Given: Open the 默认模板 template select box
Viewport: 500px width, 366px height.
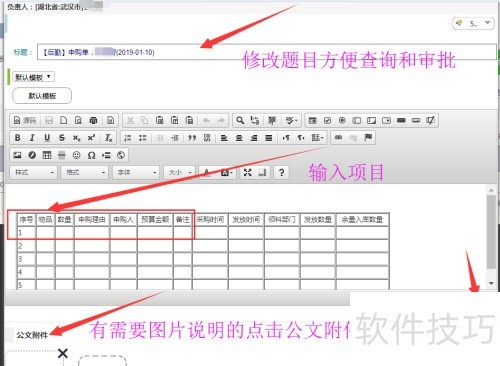Looking at the screenshot, I should (x=33, y=77).
